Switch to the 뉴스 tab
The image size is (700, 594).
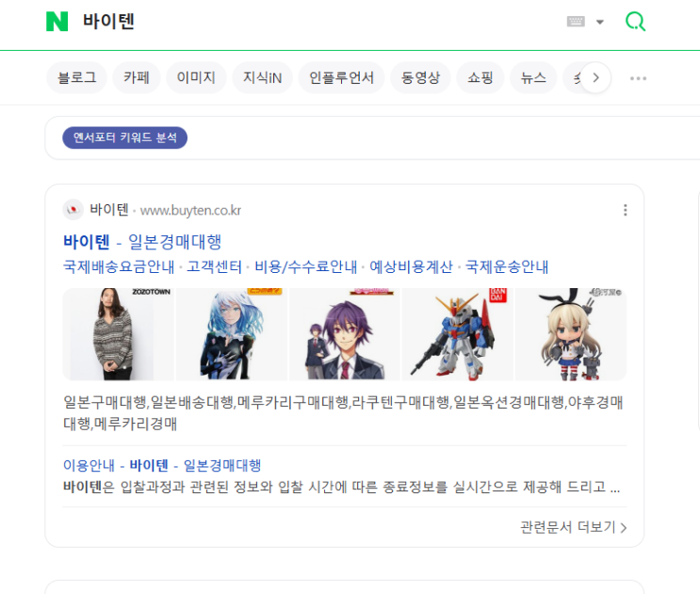pos(533,77)
